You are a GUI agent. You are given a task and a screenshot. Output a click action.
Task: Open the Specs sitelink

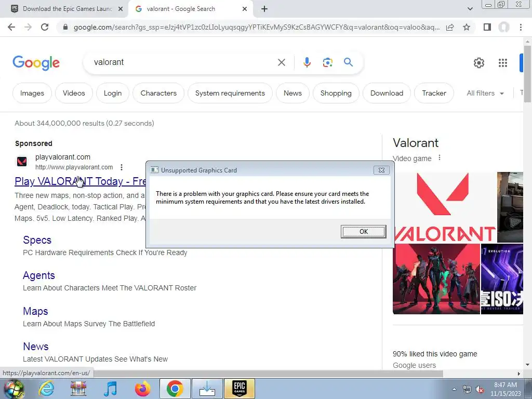pos(37,240)
